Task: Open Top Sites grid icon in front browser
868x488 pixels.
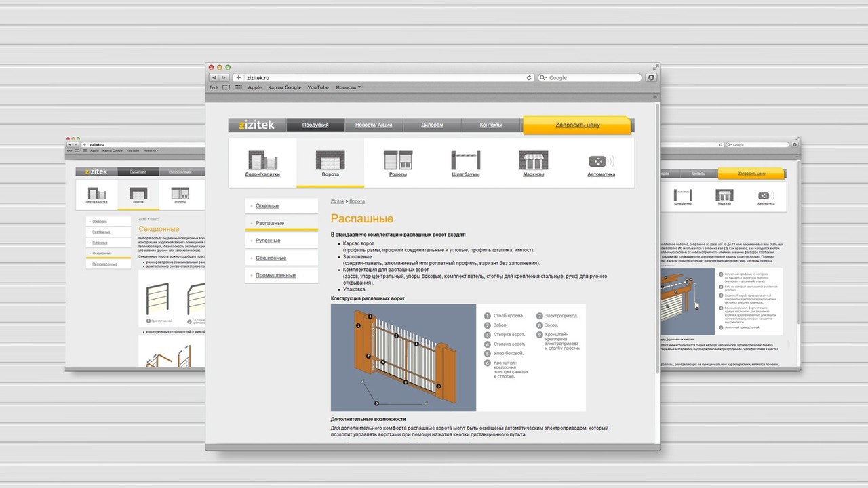Action: 238,87
